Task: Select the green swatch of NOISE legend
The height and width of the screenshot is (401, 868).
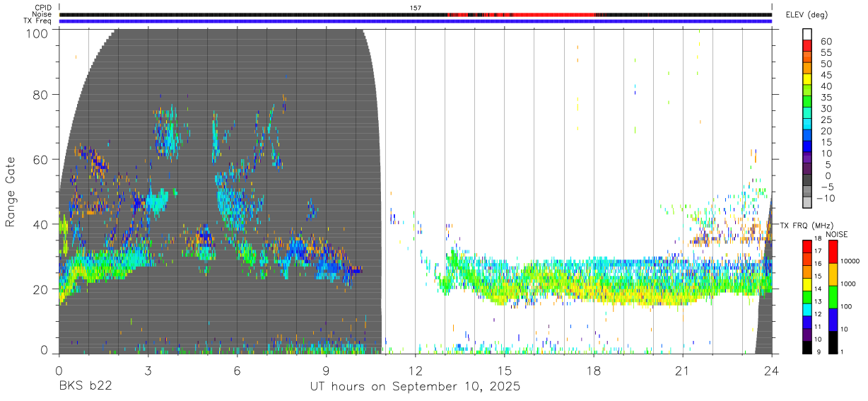Action: click(x=832, y=297)
